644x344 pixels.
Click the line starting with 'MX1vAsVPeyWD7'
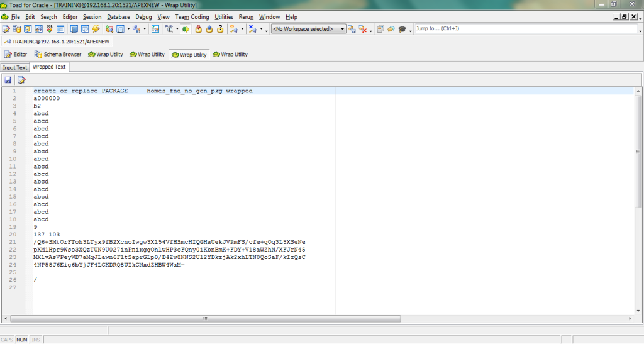pyautogui.click(x=169, y=257)
